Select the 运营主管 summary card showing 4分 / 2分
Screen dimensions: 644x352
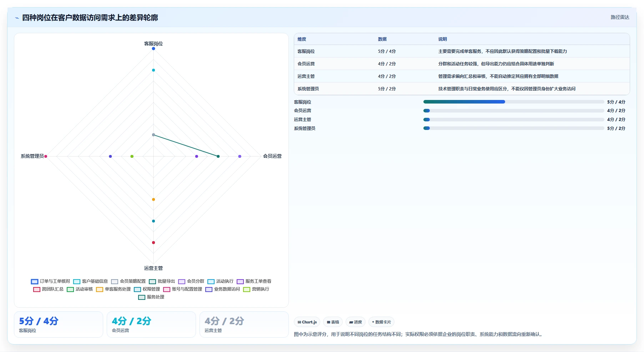click(244, 325)
